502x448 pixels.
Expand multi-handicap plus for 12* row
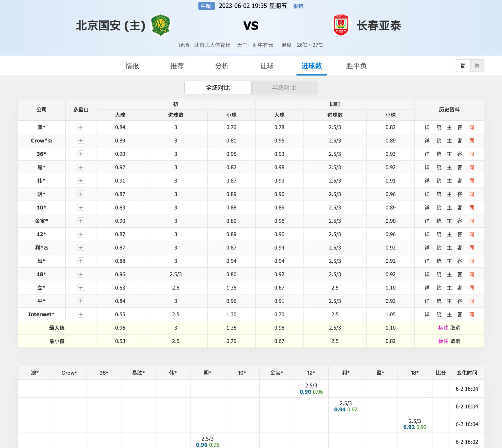[x=81, y=234]
